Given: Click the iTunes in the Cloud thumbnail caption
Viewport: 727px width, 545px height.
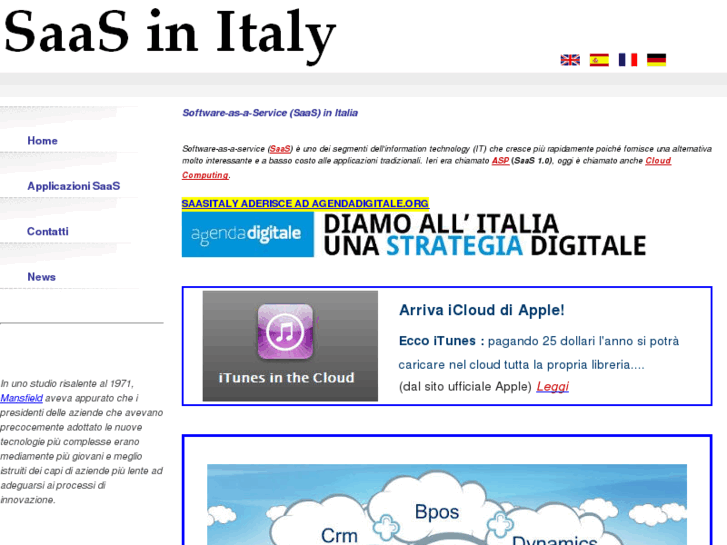Looking at the screenshot, I should click(x=286, y=378).
